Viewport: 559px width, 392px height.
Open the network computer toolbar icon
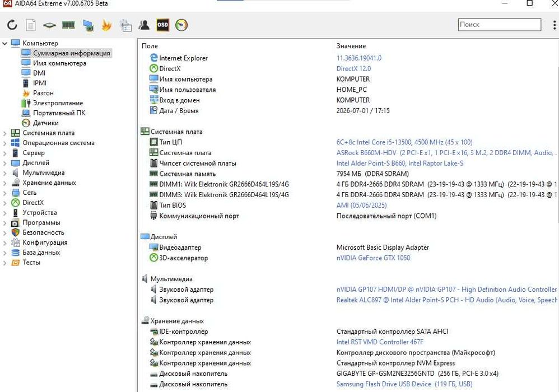pos(88,25)
